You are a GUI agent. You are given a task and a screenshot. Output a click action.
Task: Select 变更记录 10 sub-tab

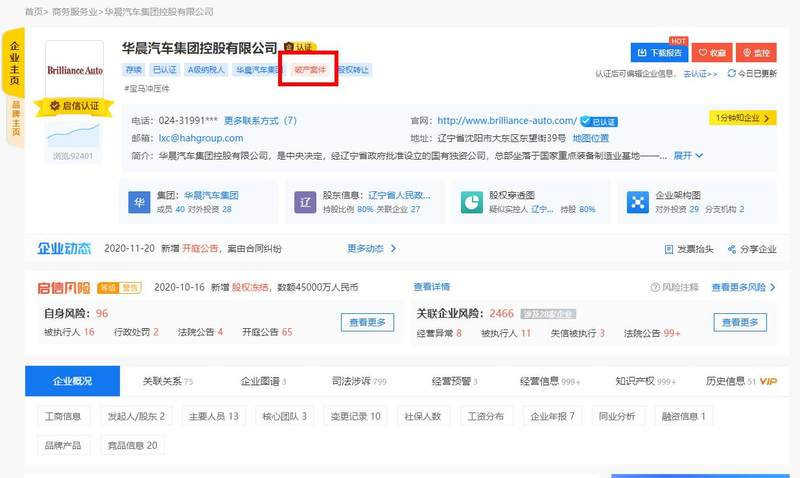tap(356, 416)
